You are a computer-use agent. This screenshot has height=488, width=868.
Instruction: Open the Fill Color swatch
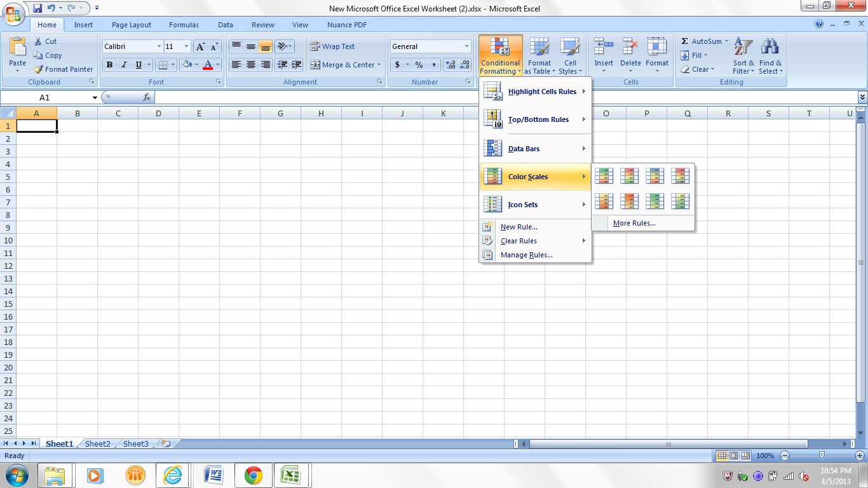[x=188, y=65]
